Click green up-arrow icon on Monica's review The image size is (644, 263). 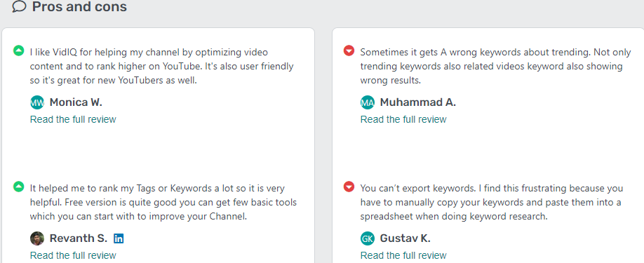pyautogui.click(x=19, y=51)
